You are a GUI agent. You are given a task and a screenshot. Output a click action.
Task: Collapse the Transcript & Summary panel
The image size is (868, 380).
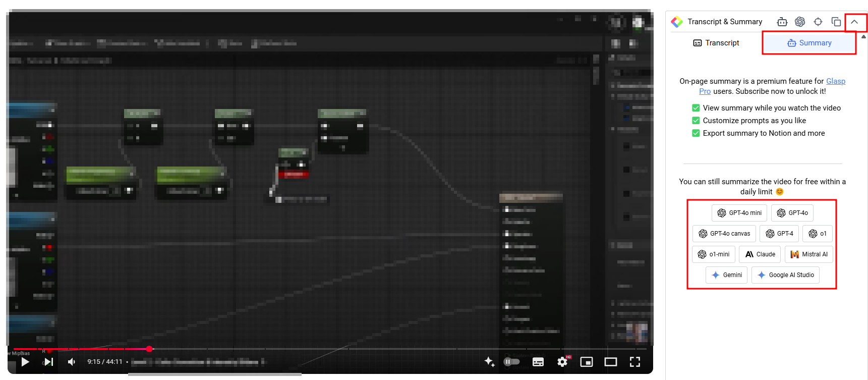click(854, 22)
